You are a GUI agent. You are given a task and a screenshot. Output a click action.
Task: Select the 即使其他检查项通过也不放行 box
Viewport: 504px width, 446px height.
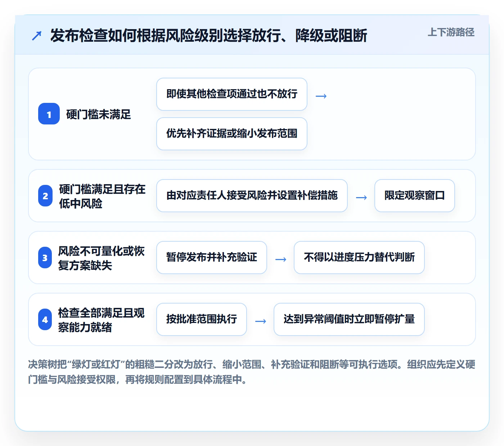click(x=232, y=94)
